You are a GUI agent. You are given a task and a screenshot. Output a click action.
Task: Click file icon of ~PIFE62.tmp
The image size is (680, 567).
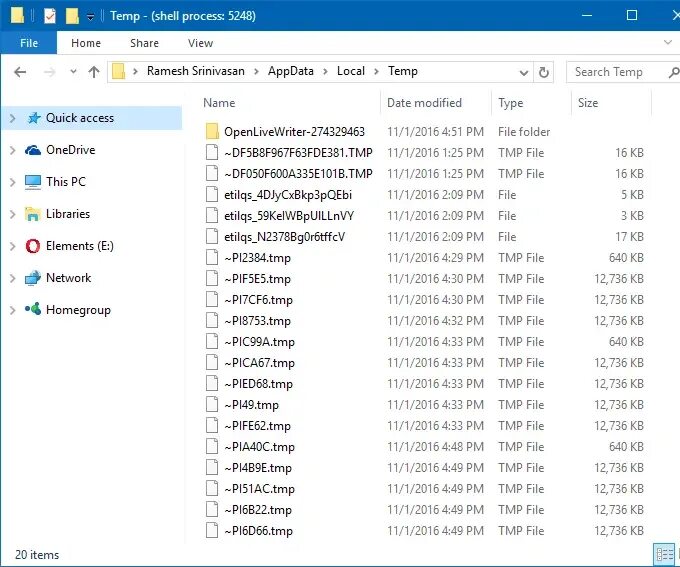[212, 426]
